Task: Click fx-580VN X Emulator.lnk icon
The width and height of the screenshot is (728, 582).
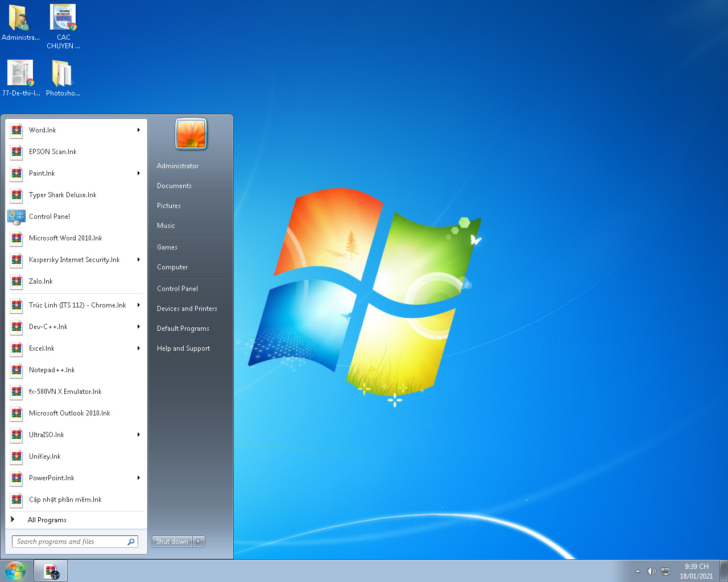Action: [16, 392]
